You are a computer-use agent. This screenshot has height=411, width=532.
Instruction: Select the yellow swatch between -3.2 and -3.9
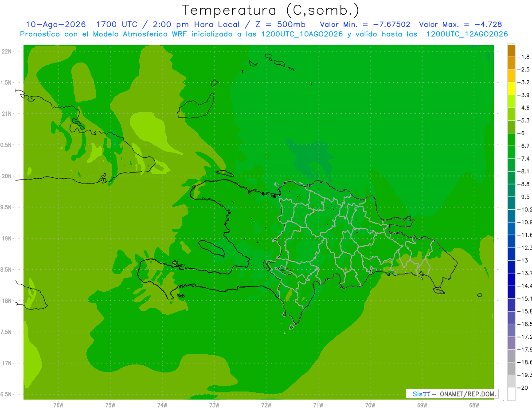click(511, 89)
